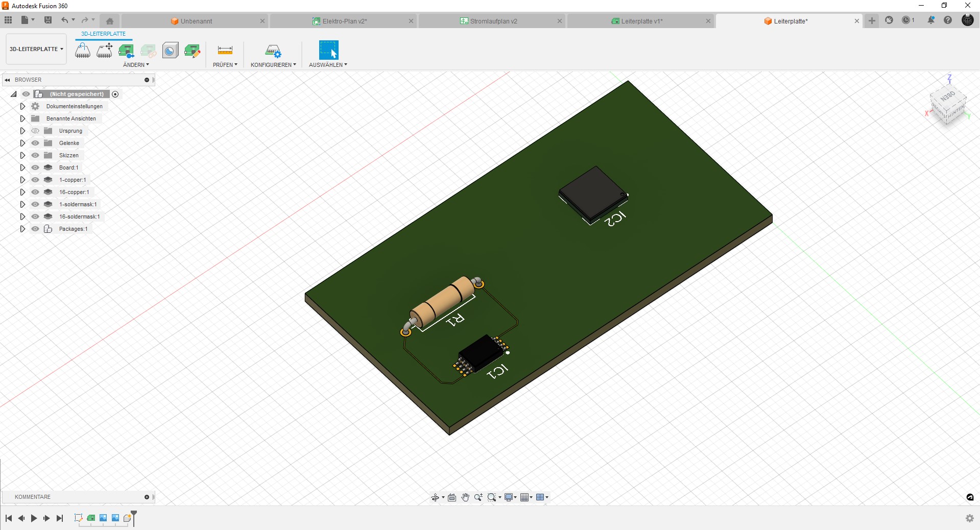
Task: Select the 3D-LEITERPLATTE ribbon tab
Action: (x=103, y=34)
